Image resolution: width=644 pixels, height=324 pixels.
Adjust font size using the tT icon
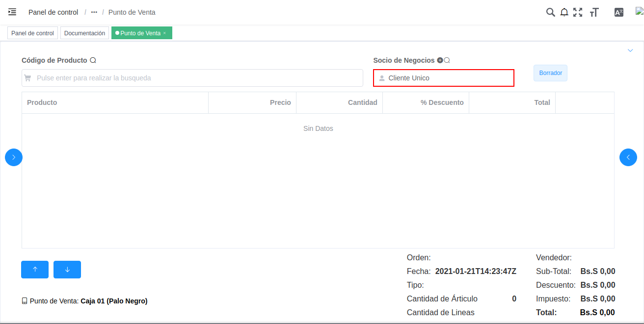(x=594, y=12)
